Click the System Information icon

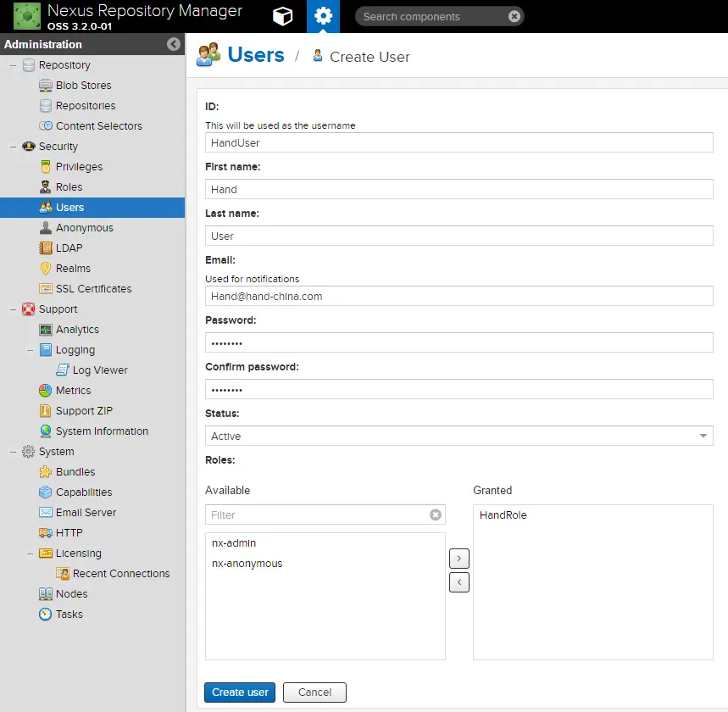pyautogui.click(x=46, y=431)
